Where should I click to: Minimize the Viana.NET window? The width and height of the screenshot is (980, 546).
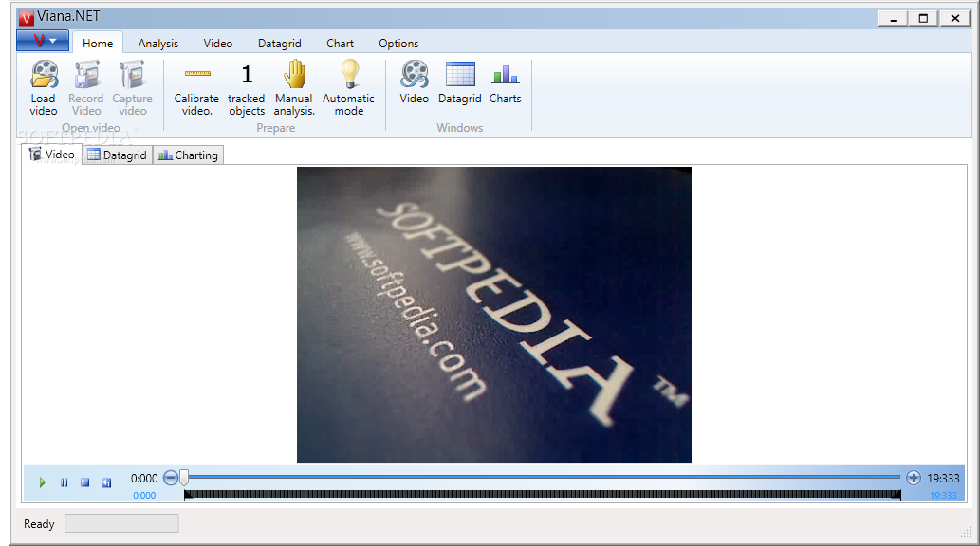pos(894,18)
